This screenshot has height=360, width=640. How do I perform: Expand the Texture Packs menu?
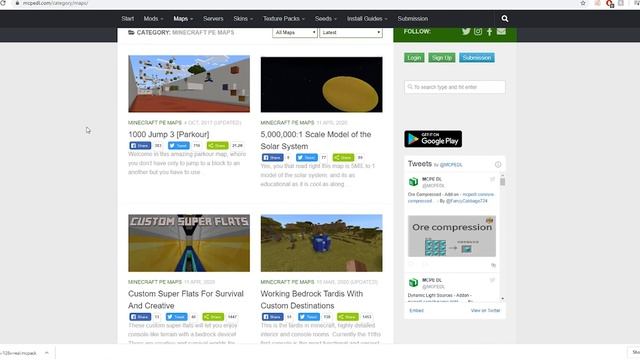pyautogui.click(x=284, y=19)
